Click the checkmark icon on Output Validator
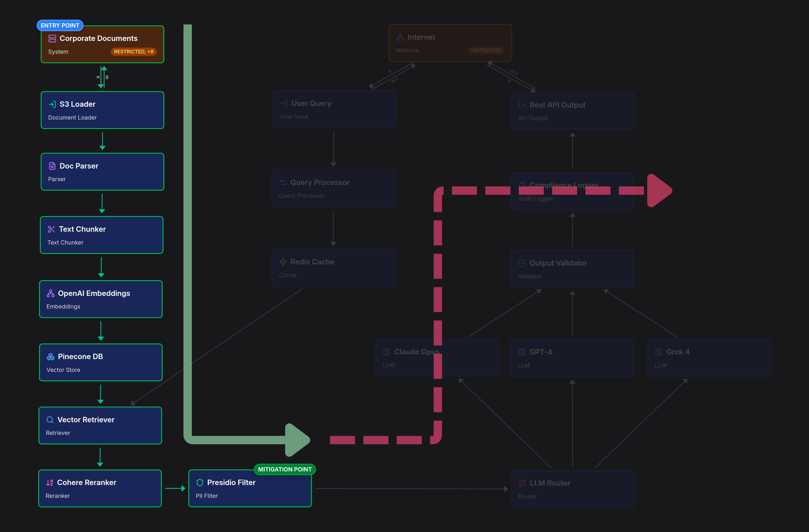 coord(522,263)
